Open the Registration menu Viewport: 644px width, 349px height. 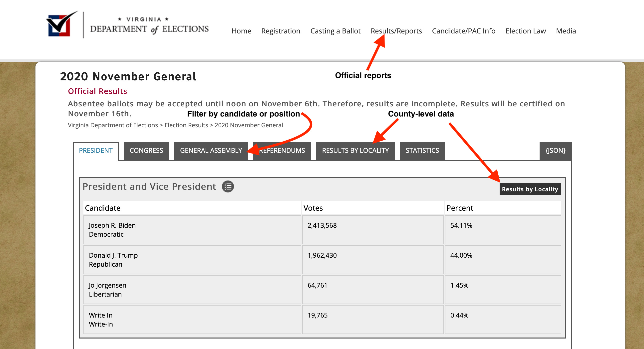pyautogui.click(x=281, y=31)
